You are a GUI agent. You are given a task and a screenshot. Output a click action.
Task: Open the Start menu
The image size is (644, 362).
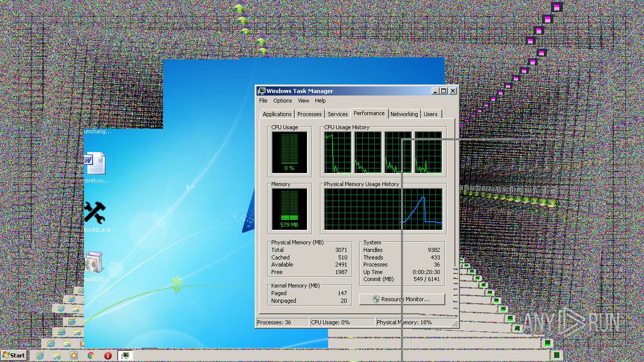(x=14, y=355)
